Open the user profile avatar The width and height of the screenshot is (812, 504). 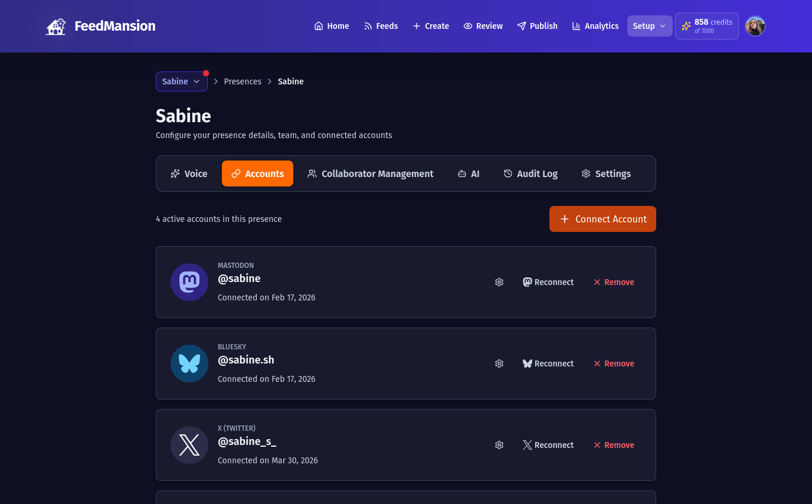point(755,26)
